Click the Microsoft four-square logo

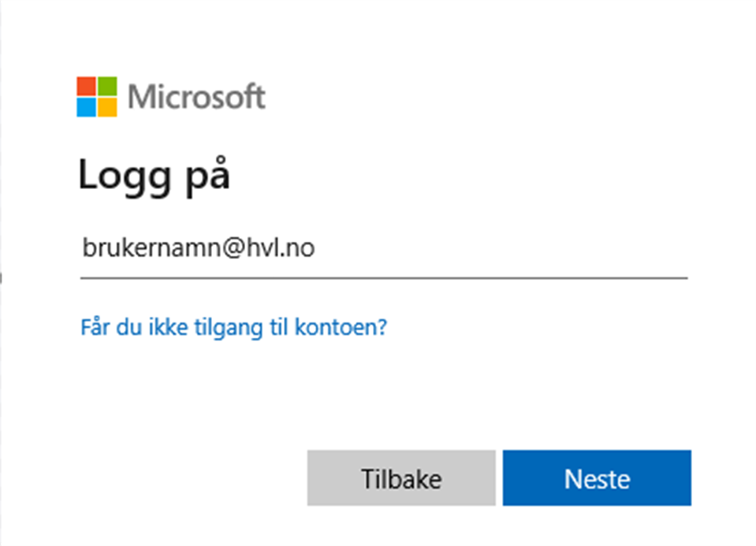97,97
